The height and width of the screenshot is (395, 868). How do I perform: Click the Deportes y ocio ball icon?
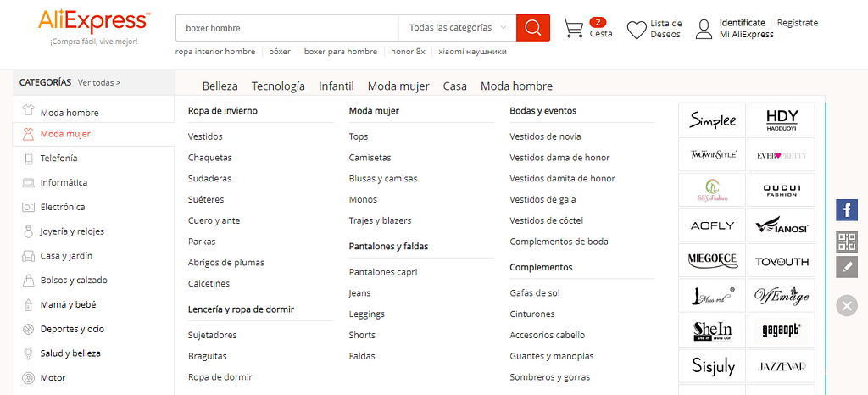28,329
